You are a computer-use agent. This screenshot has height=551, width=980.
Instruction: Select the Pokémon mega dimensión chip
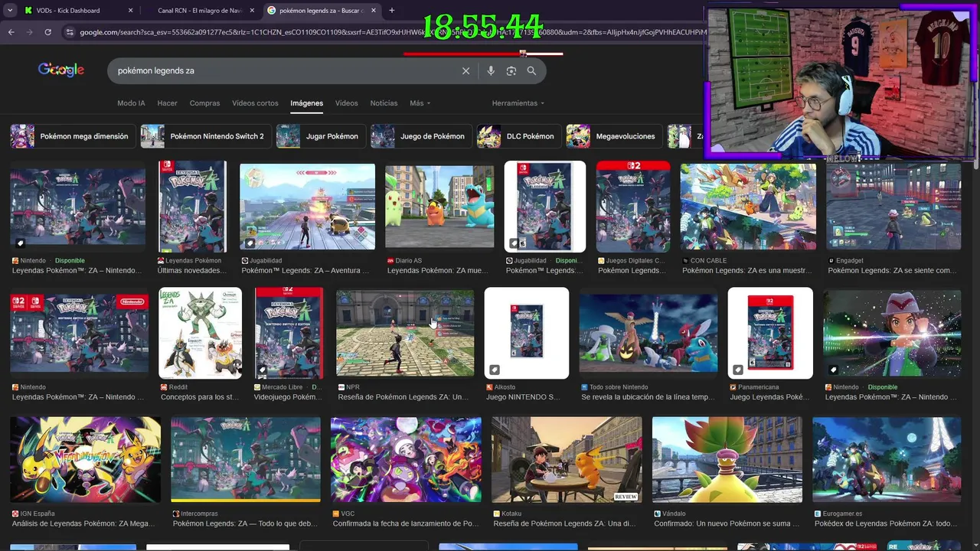point(73,136)
